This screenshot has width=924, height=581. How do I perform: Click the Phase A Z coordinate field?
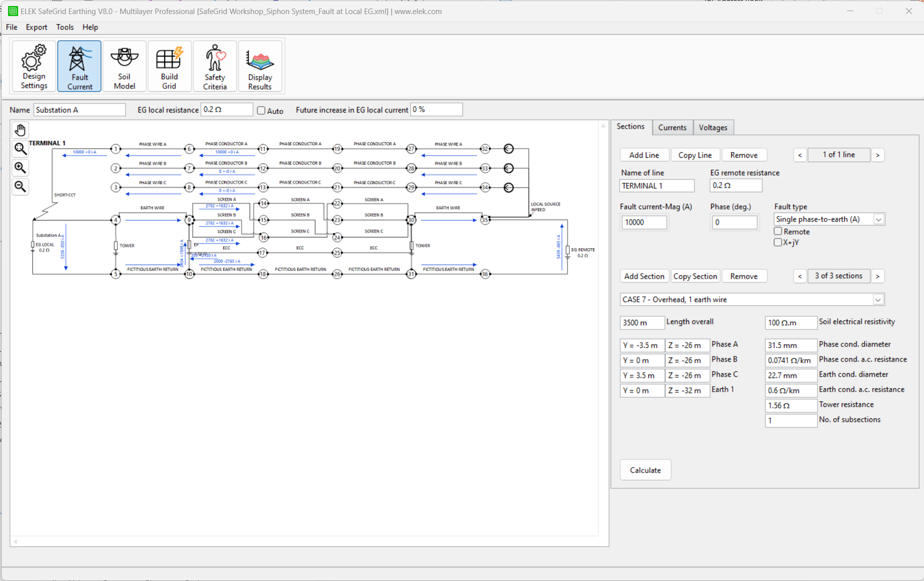(687, 345)
